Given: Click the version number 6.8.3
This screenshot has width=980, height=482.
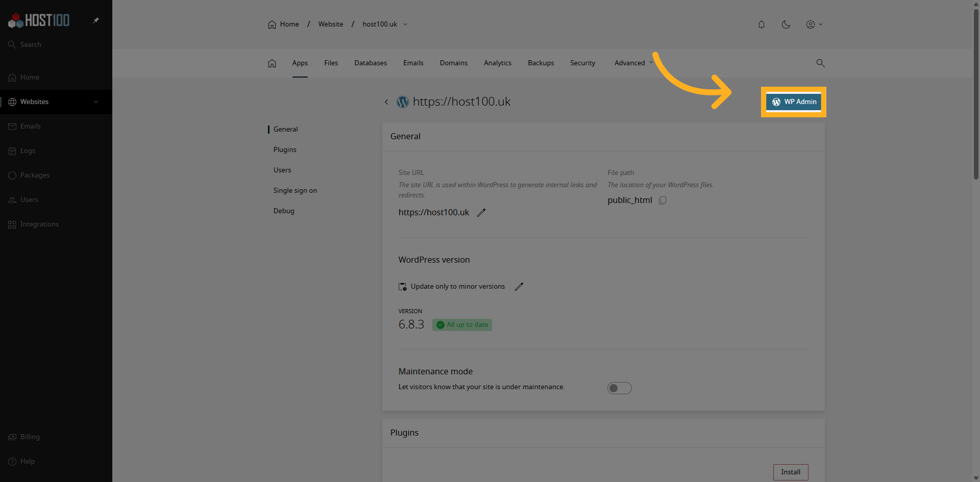Looking at the screenshot, I should 411,324.
